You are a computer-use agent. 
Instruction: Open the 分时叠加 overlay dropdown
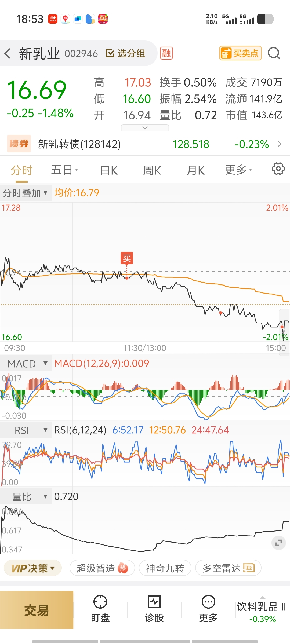point(26,193)
